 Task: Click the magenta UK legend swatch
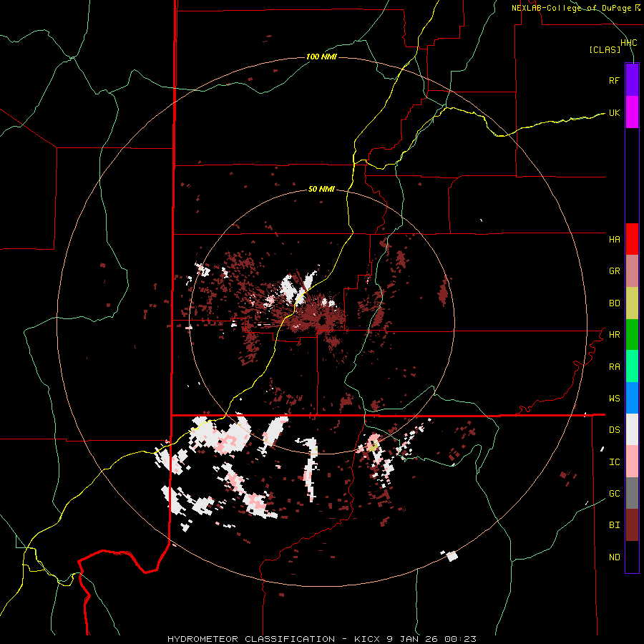(x=632, y=112)
